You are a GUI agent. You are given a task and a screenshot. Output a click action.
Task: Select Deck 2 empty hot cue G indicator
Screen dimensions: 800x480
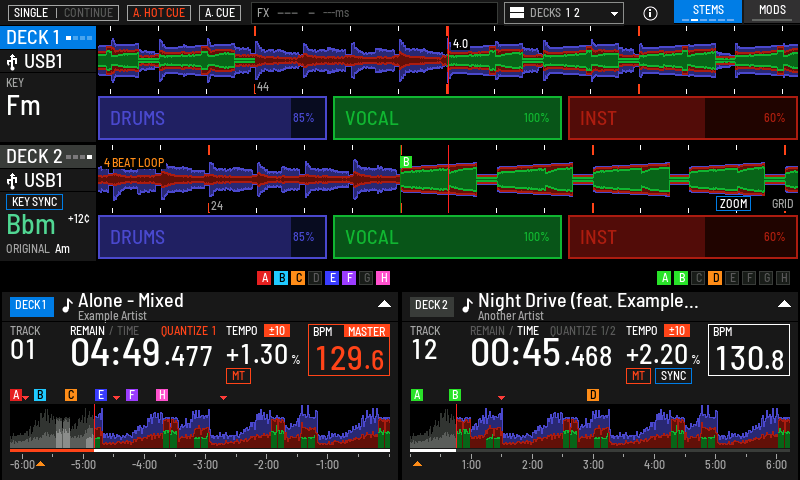(x=766, y=278)
